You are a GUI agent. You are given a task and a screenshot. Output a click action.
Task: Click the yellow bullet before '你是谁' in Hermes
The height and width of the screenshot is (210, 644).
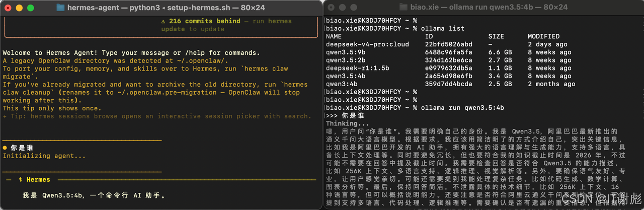pyautogui.click(x=5, y=148)
